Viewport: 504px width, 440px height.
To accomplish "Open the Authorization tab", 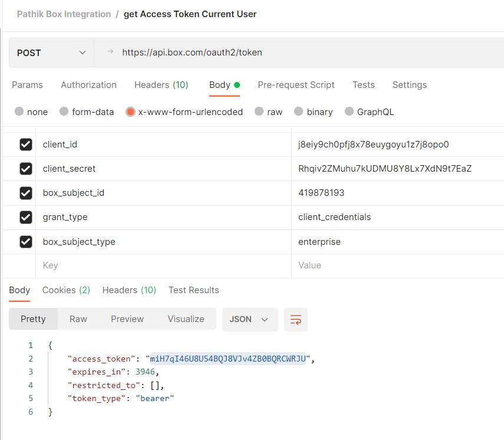I will 88,85.
